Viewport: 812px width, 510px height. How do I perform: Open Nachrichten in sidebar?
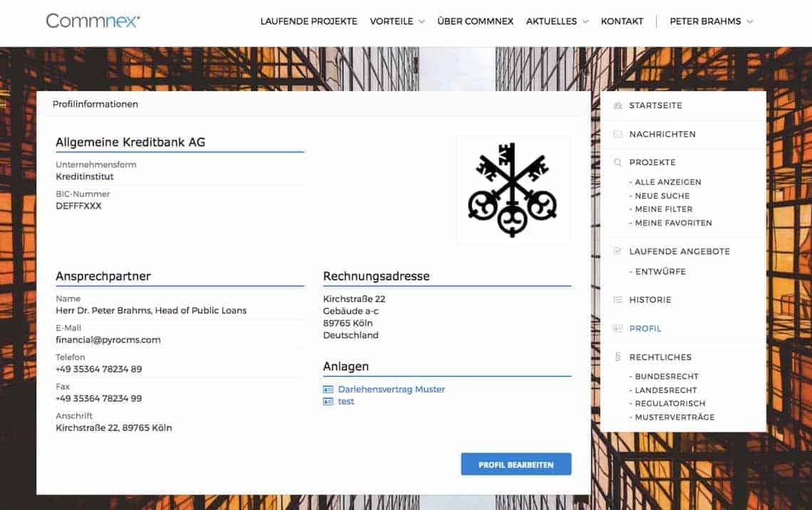point(662,134)
